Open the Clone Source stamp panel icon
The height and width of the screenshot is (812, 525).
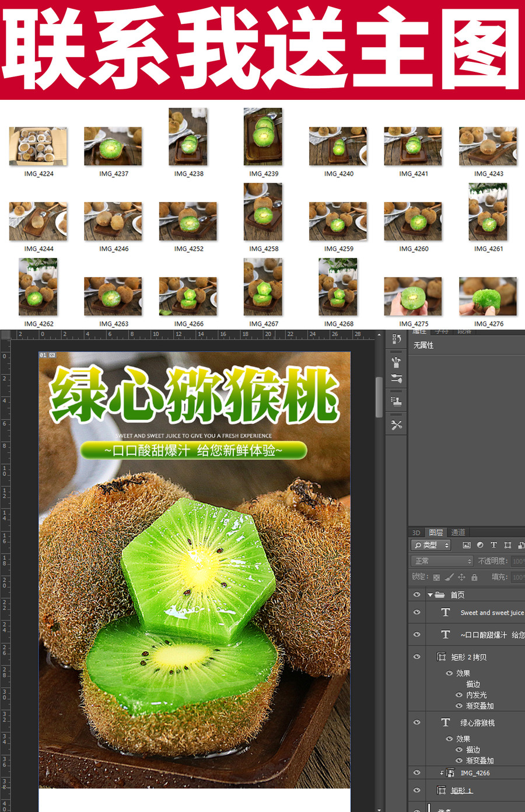(x=397, y=402)
